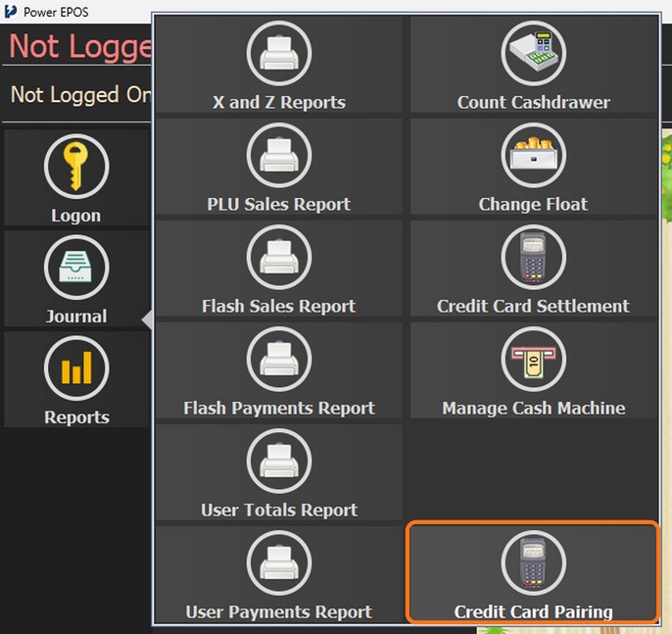Open the Change Float coins drawer icon
This screenshot has height=634, width=672.
coord(534,155)
